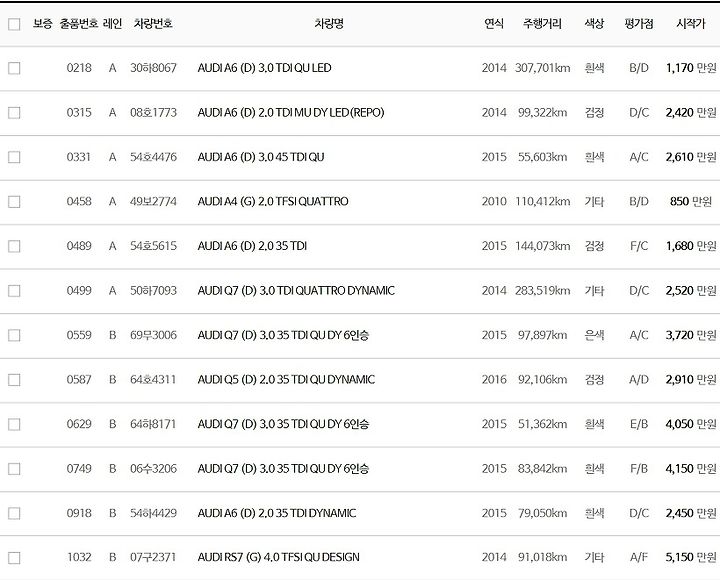Check the box for listing 0218
720x580 pixels.
pyautogui.click(x=14, y=68)
